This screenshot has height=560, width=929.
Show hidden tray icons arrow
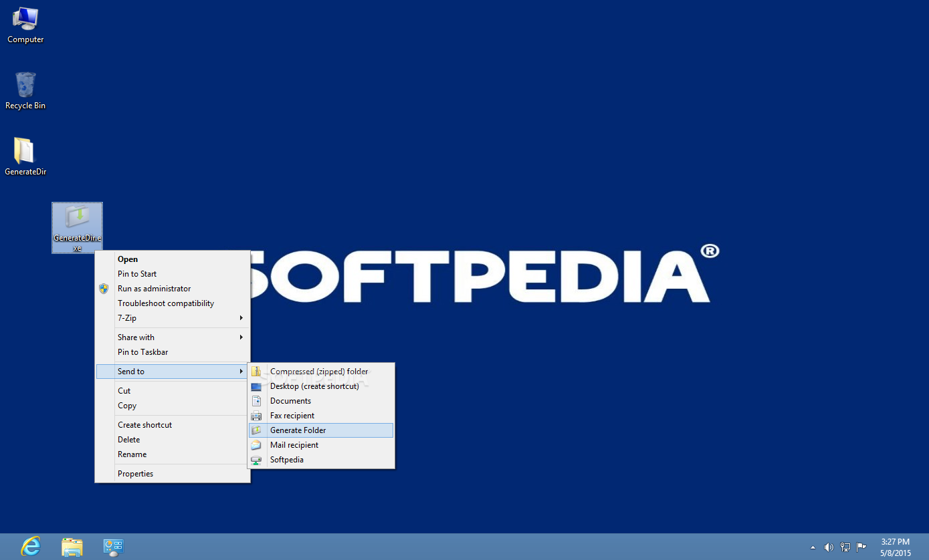tap(813, 547)
